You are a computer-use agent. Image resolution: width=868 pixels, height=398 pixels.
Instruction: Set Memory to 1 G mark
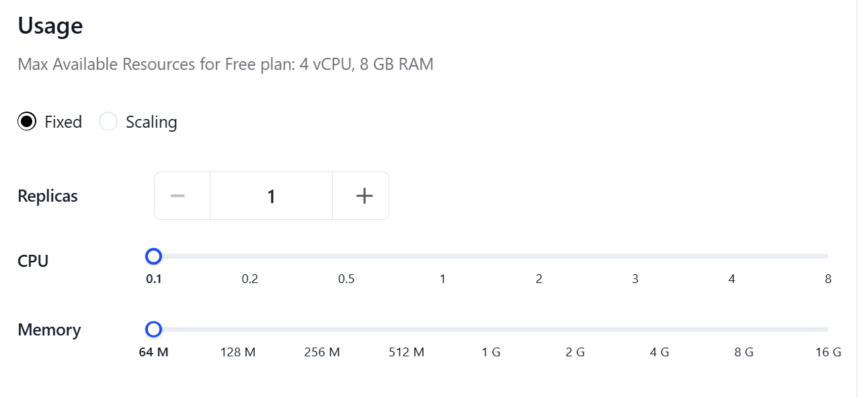491,329
